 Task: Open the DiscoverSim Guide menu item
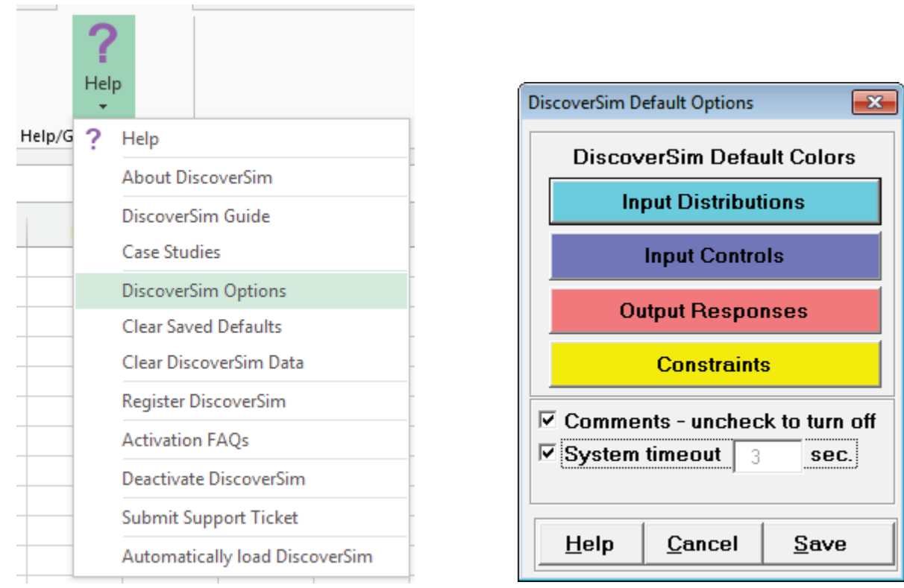point(196,216)
